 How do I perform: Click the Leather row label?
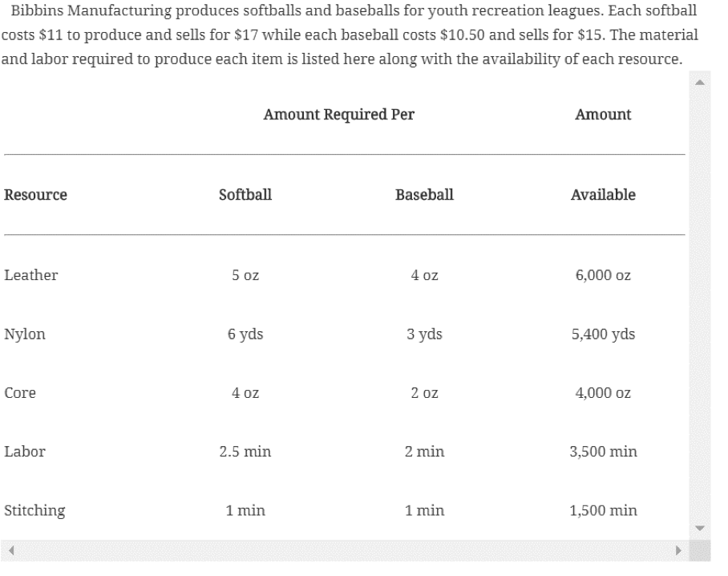[30, 275]
